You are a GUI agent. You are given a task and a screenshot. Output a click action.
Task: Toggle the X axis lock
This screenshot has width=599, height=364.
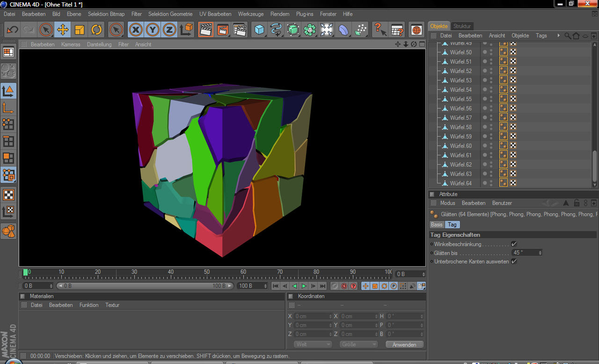136,30
